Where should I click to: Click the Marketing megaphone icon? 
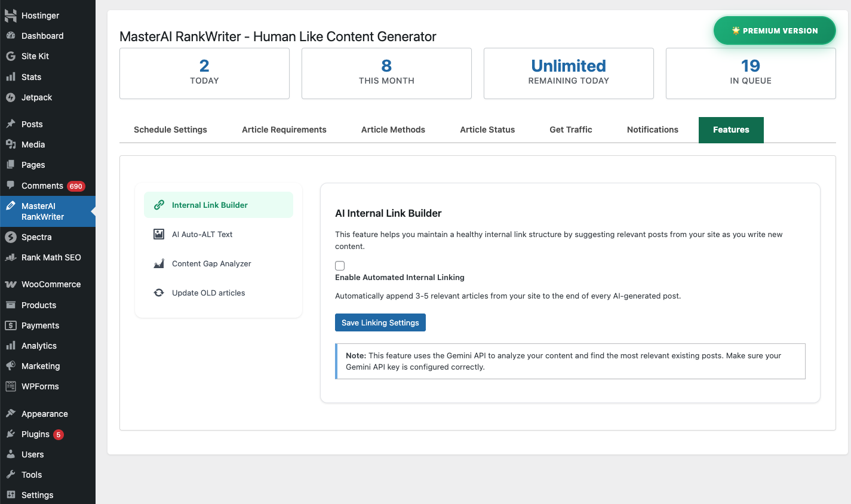(11, 366)
